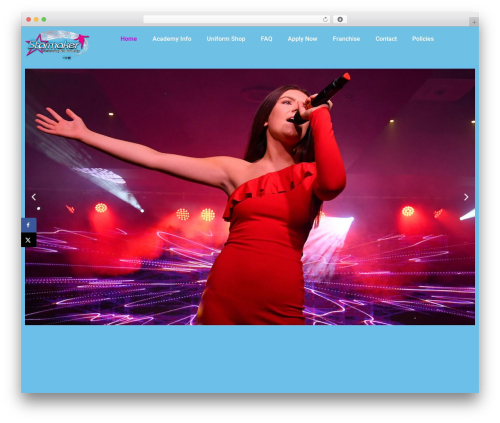Viewport: 500px width, 423px height.
Task: Select Apply Now in navigation
Action: 302,39
